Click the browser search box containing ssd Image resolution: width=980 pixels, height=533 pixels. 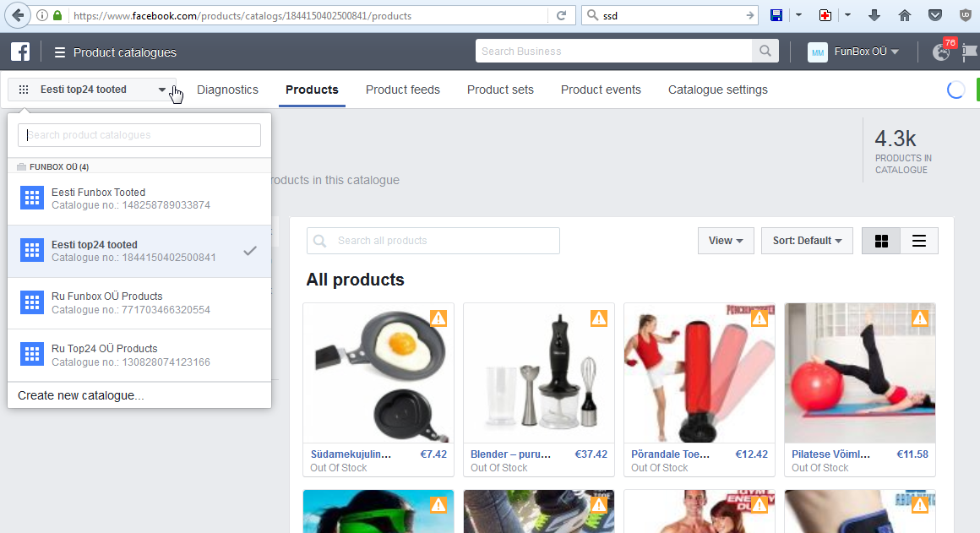tap(669, 15)
